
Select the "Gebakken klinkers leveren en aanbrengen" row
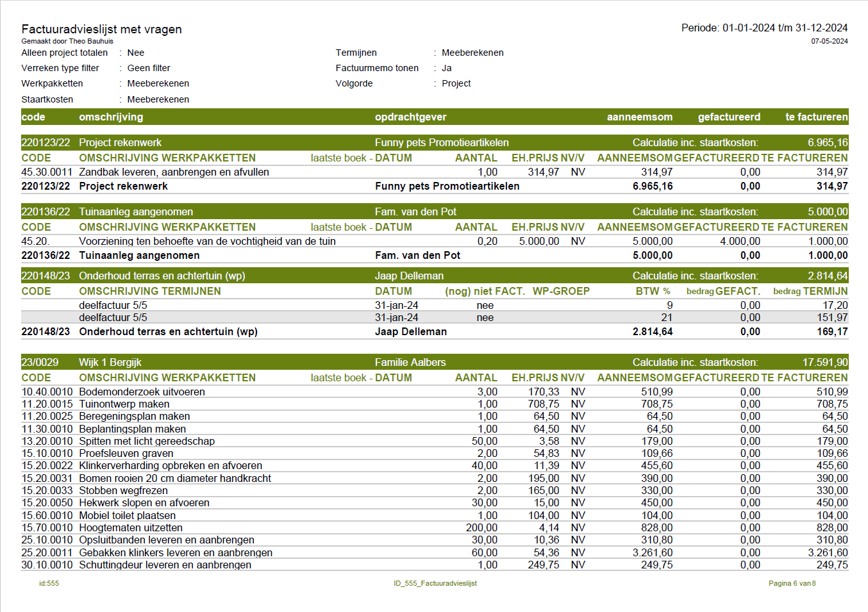pos(176,553)
